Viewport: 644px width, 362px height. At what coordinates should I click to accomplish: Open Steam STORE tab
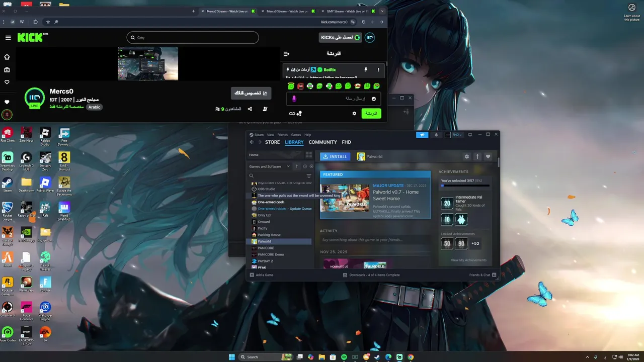[272, 142]
